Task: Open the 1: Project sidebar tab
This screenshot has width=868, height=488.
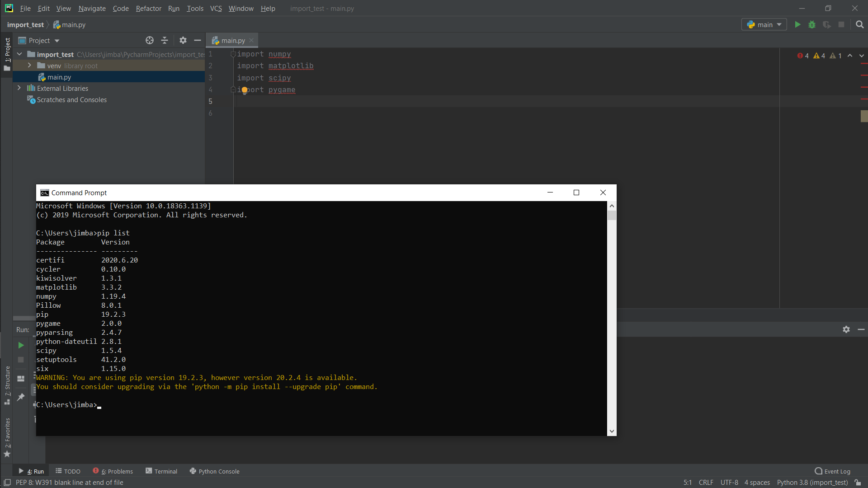Action: pyautogui.click(x=7, y=54)
